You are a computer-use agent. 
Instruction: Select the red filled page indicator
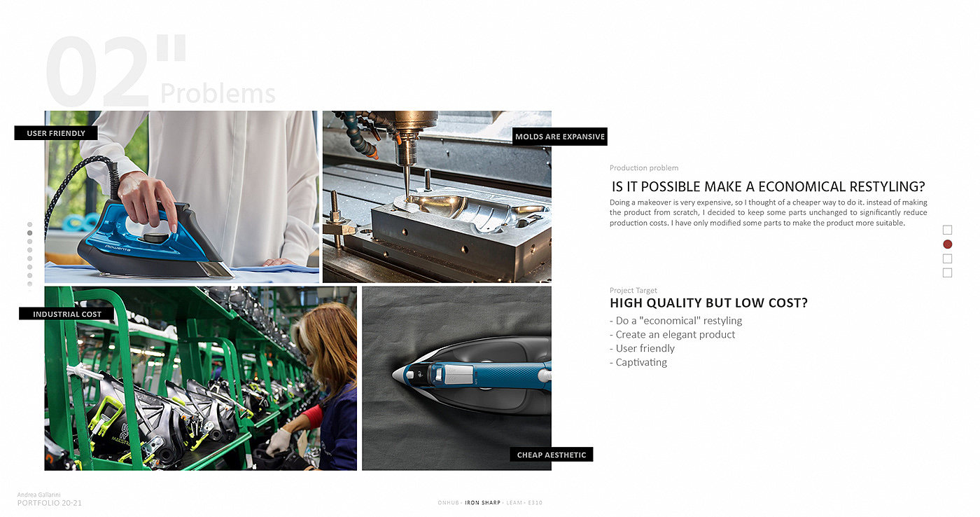948,244
